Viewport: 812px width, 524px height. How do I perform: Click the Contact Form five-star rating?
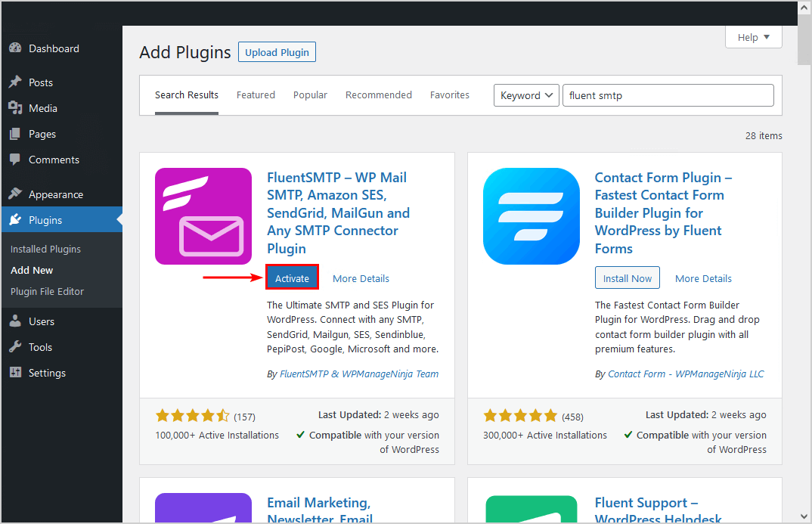tap(520, 415)
